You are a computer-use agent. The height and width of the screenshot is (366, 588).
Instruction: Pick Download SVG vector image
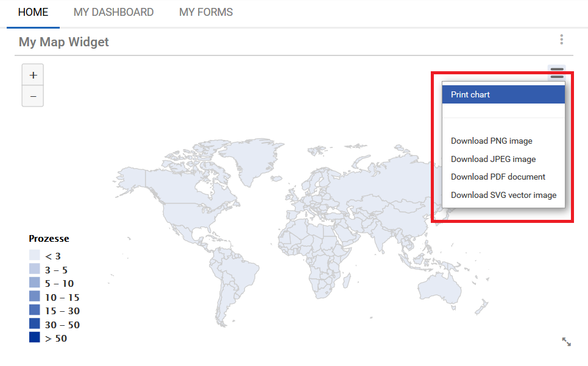pyautogui.click(x=503, y=195)
